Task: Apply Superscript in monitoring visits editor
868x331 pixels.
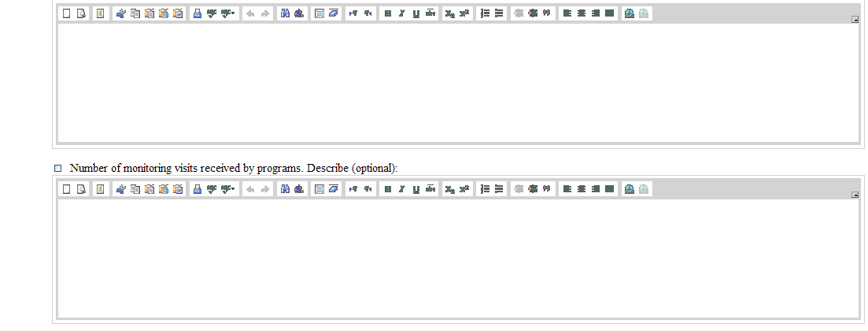Action: (464, 189)
